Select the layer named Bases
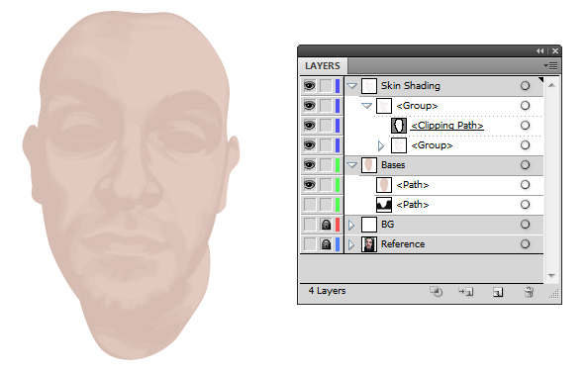 (393, 165)
